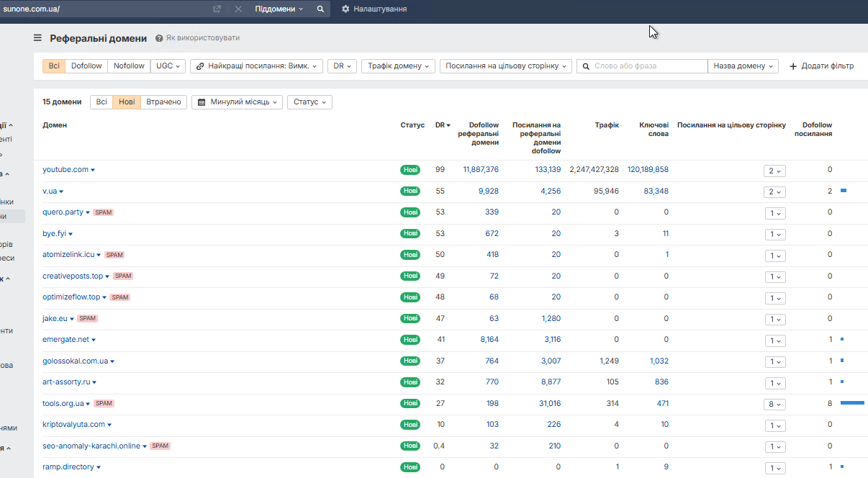
Task: Open sunone.com.ua in external tab icon
Action: 217,9
